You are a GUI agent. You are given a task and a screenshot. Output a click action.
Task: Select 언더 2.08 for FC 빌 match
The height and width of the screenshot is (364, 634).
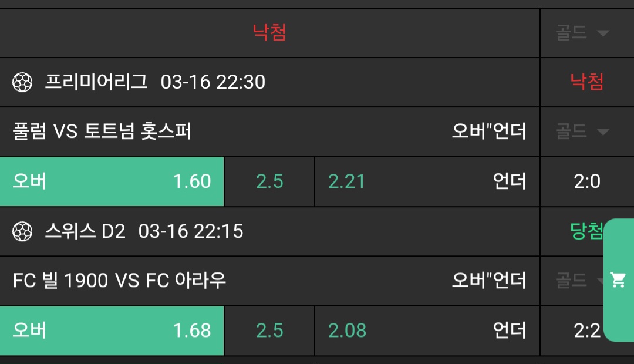pos(427,331)
